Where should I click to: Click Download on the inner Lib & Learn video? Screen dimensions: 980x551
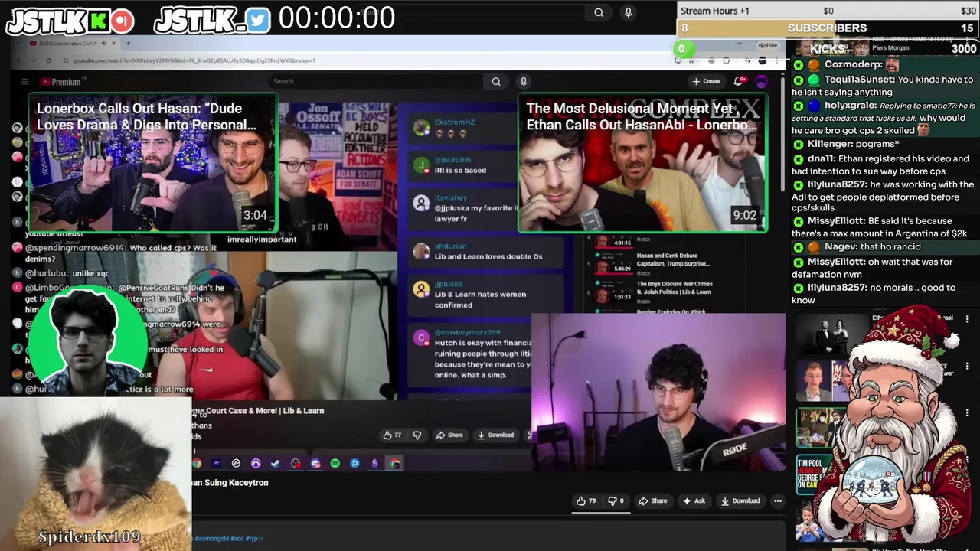495,435
